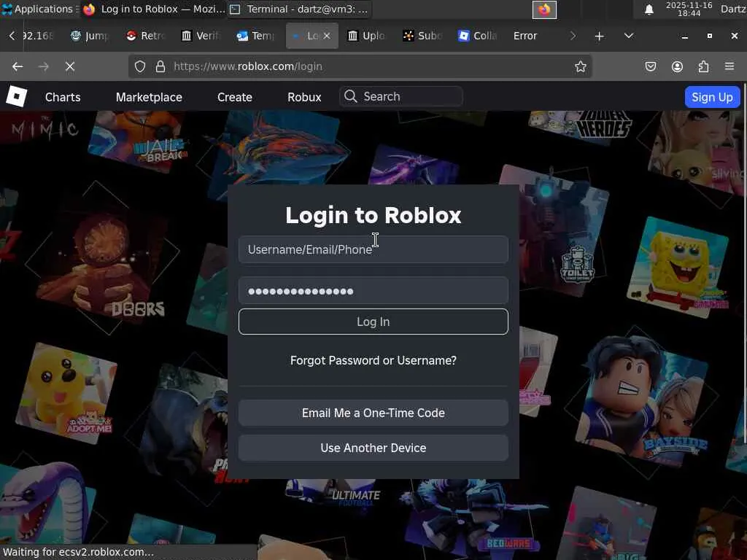Click the search magnifier icon
The image size is (747, 560).
[x=351, y=96]
